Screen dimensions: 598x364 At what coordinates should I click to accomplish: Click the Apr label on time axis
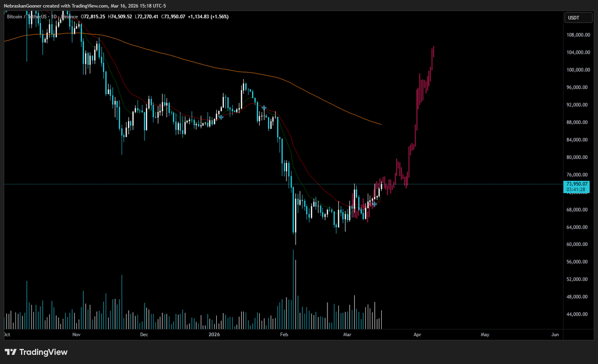tap(417, 335)
